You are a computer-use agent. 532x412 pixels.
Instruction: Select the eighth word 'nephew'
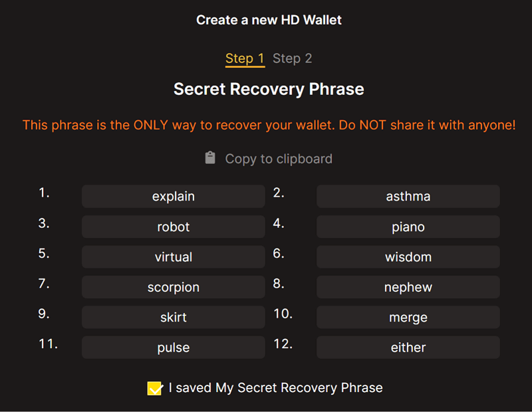408,287
